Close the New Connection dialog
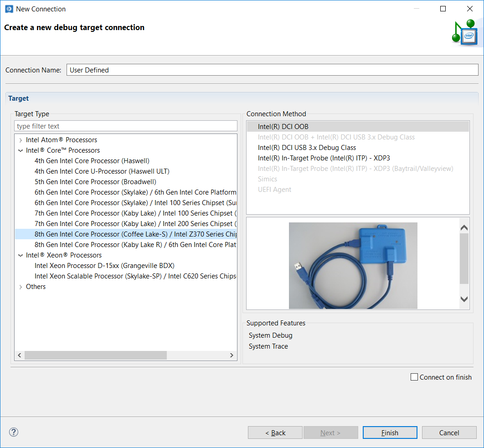Screen dimensions: 484x448 [x=470, y=9]
